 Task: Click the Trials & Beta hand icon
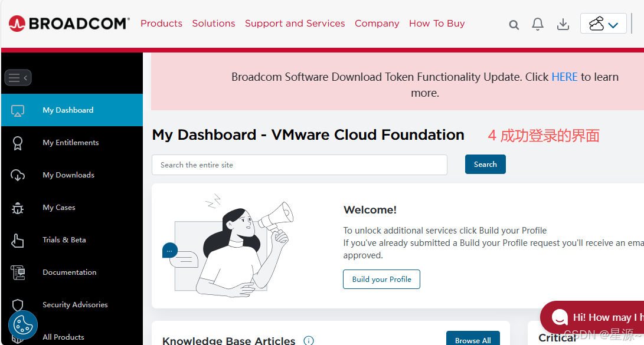tap(18, 241)
